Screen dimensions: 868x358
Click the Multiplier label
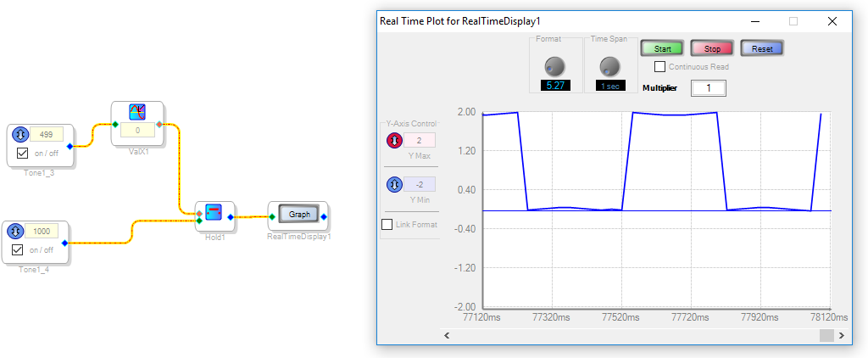click(x=659, y=88)
